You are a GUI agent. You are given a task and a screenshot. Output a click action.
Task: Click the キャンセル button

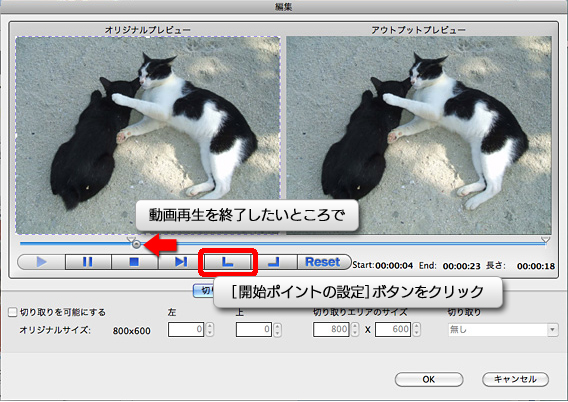coord(515,379)
